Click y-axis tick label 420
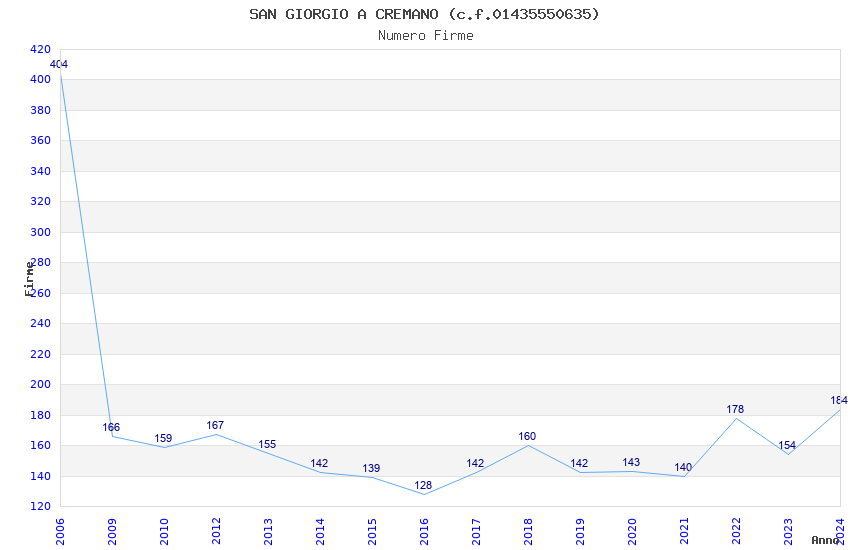 pyautogui.click(x=40, y=49)
